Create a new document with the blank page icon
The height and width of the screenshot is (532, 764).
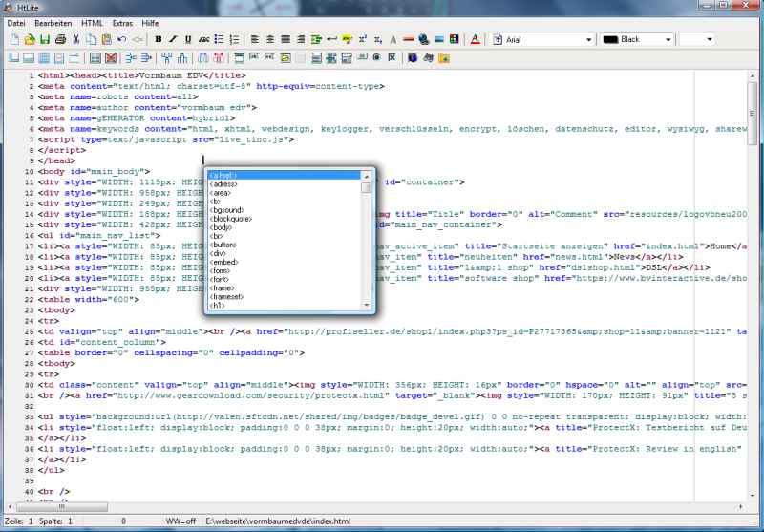[14, 39]
